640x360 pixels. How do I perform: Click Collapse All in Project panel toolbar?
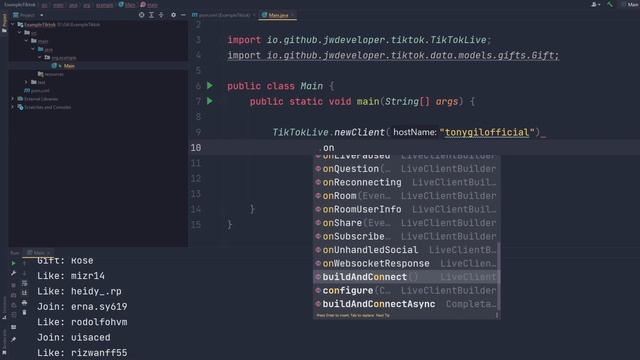click(161, 15)
